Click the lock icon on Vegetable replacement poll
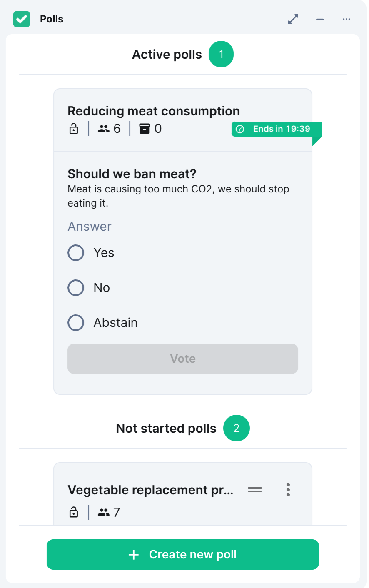This screenshot has width=369, height=588. (74, 512)
